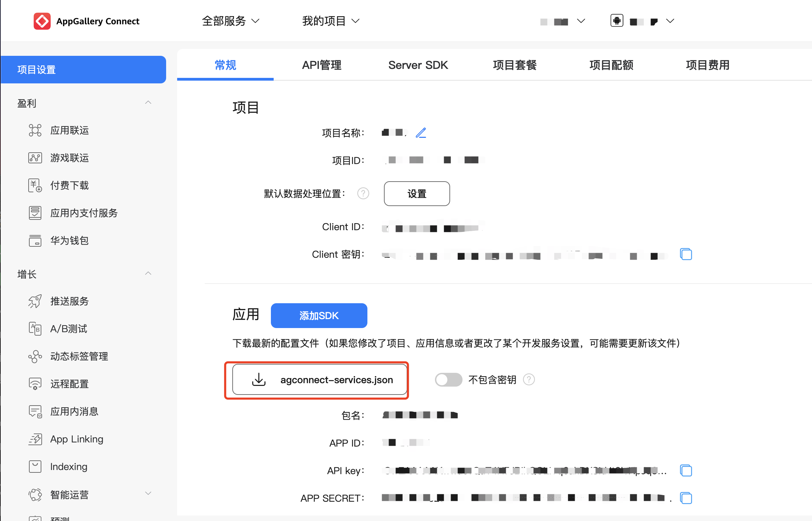The height and width of the screenshot is (521, 812).
Task: Copy the APP SECRET value
Action: (x=686, y=498)
